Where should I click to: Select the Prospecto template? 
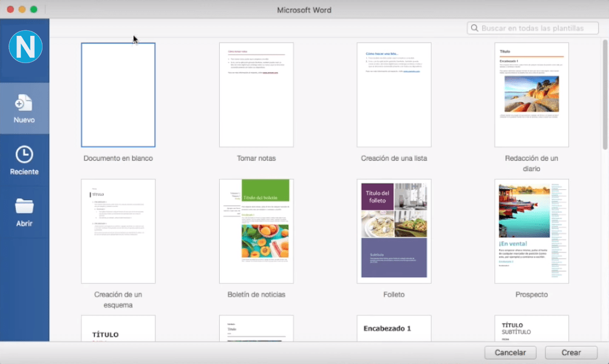point(531,231)
